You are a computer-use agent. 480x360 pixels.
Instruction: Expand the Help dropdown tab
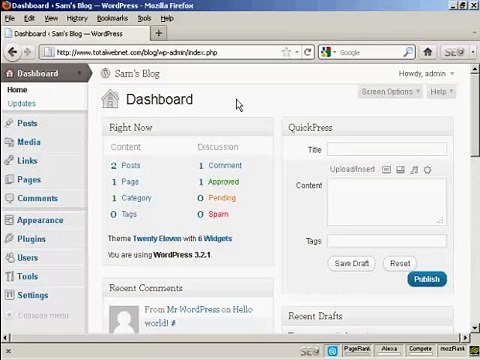[x=441, y=92]
